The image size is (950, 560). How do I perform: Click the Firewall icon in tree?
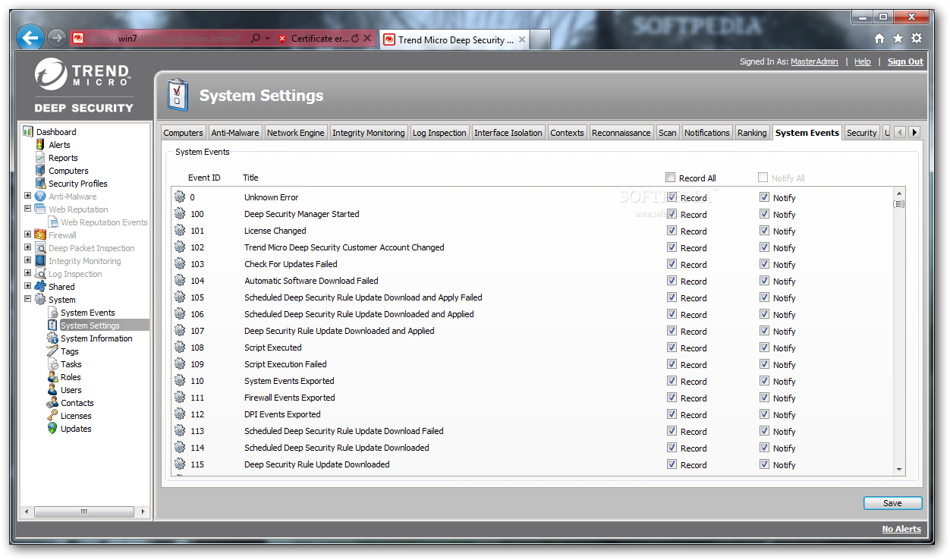40,235
